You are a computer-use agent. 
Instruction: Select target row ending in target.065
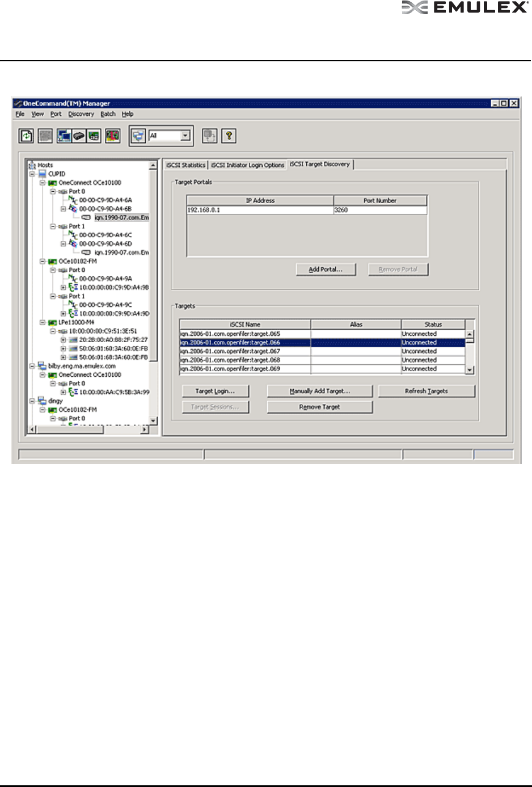tap(322, 334)
